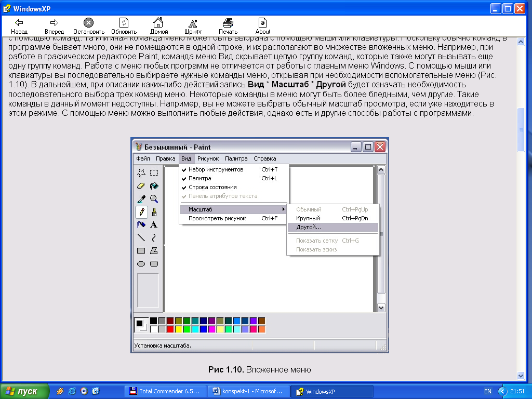
Task: Refresh the page with Обновить
Action: pyautogui.click(x=124, y=26)
